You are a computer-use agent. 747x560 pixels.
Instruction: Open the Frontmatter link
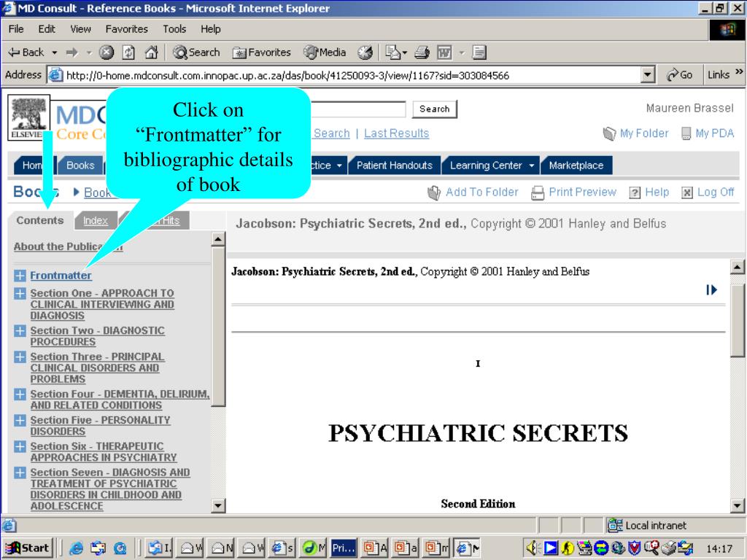point(61,276)
